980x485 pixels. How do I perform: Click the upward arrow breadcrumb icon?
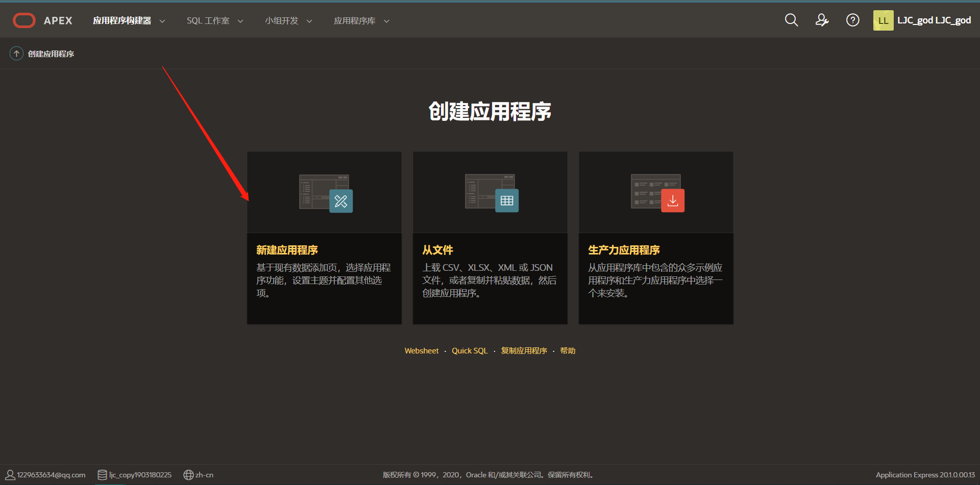(x=16, y=53)
